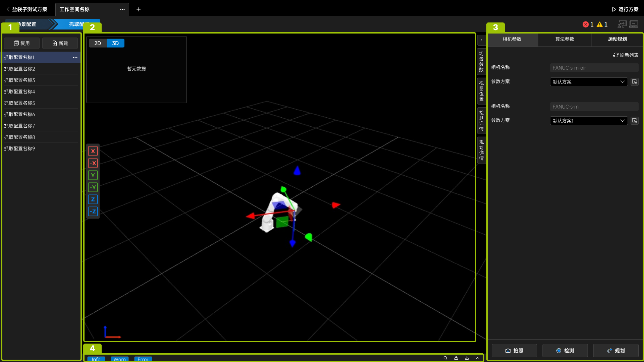This screenshot has height=362, width=644.
Task: Click the robot connection monitor icon
Action: (622, 24)
